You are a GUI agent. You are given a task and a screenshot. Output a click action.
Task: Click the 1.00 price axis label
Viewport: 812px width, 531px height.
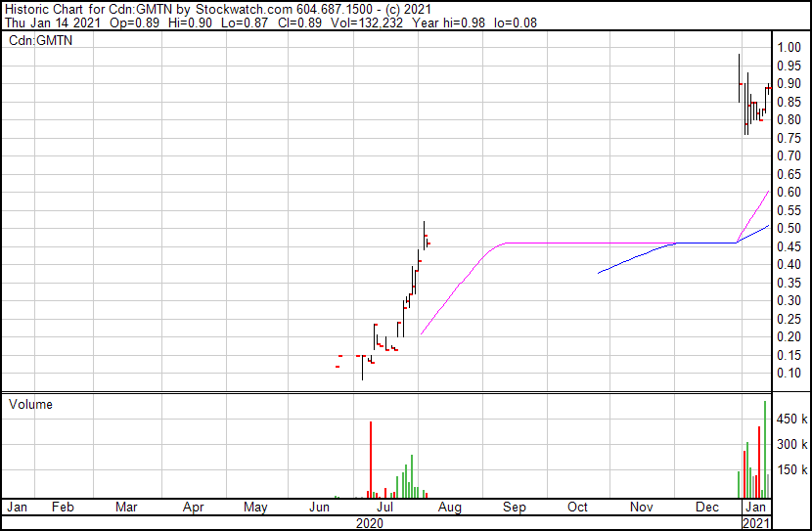[789, 47]
